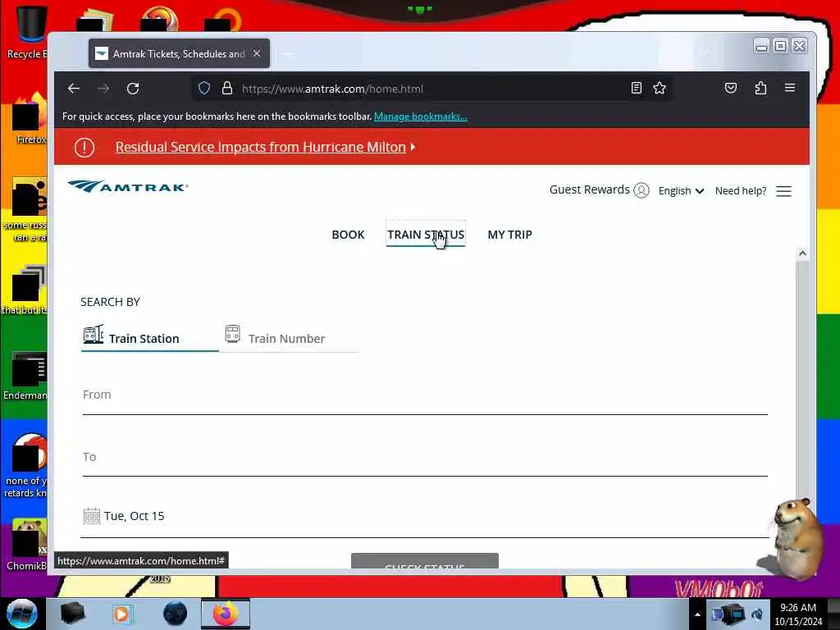
Task: Open Firefox in the taskbar
Action: pos(226,614)
